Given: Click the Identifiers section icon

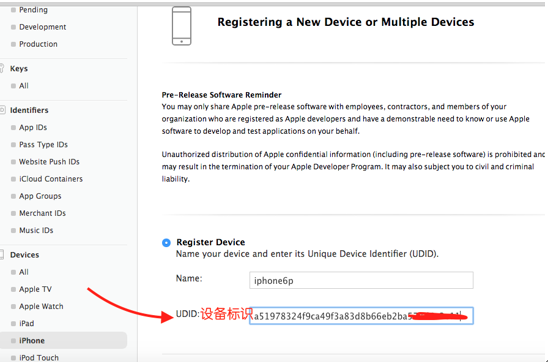Looking at the screenshot, I should (2, 110).
